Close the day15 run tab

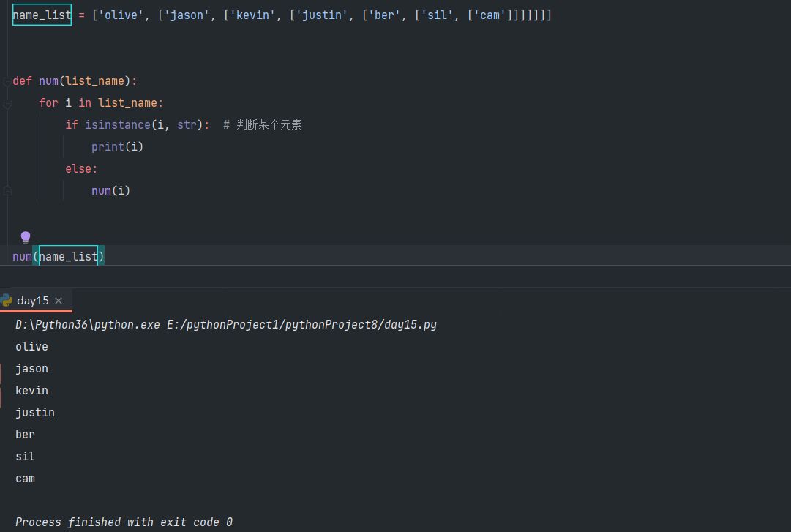(x=59, y=301)
